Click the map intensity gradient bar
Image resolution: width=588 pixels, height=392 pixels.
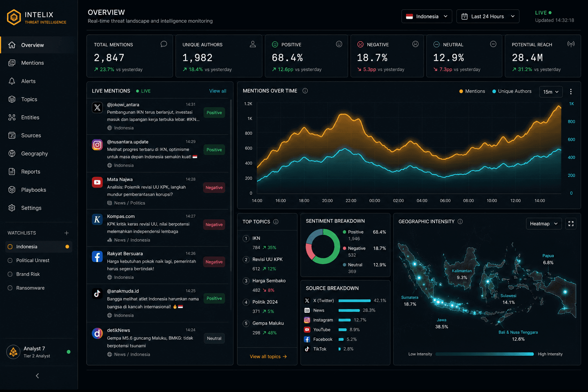coord(484,354)
